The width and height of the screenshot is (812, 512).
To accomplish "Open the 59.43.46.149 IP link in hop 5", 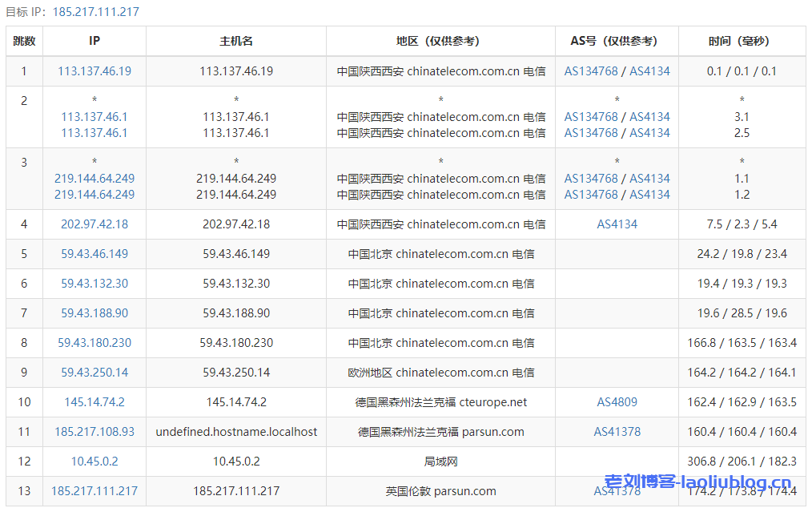I will coord(94,254).
